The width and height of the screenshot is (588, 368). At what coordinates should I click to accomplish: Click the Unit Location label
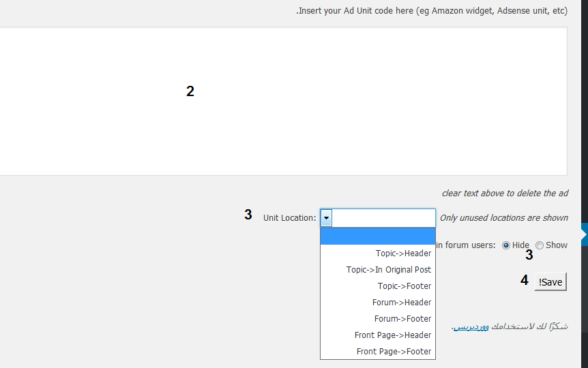pos(290,218)
